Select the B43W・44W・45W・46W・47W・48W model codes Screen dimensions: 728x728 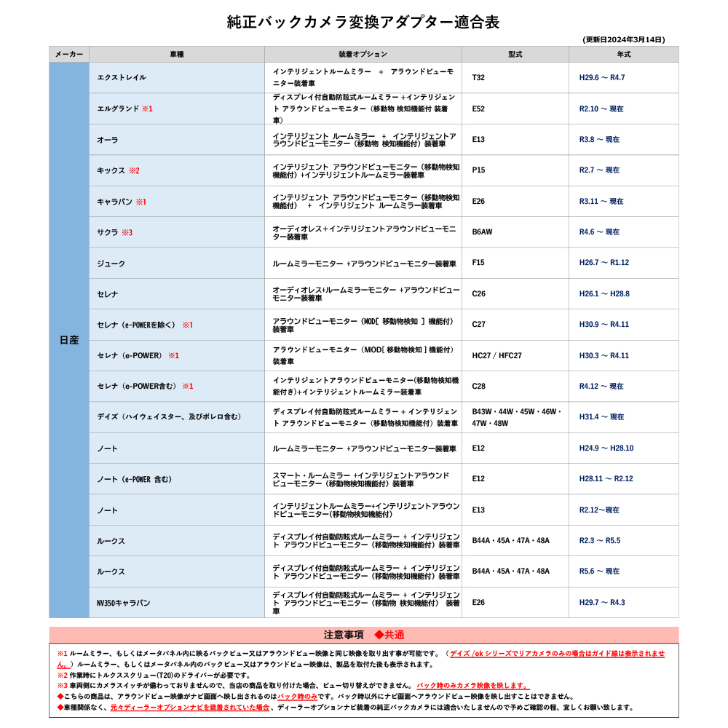(x=516, y=417)
